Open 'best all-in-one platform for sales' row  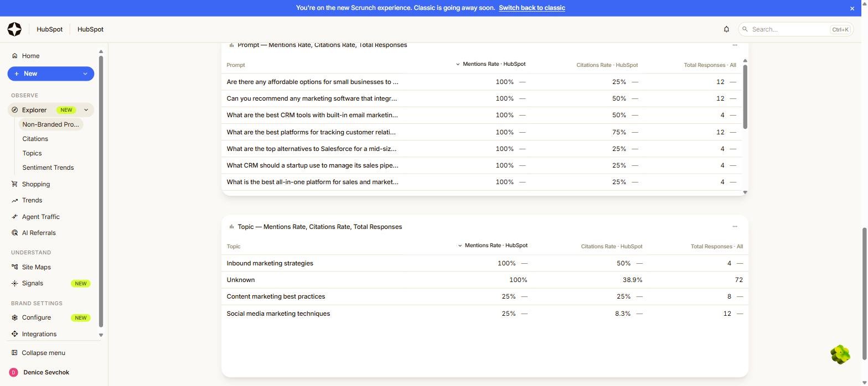pyautogui.click(x=482, y=182)
